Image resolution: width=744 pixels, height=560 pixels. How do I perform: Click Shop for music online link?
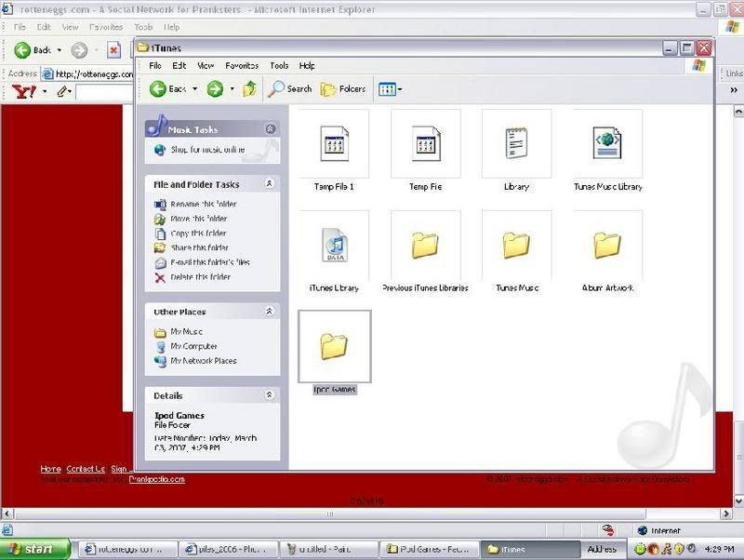pos(207,150)
